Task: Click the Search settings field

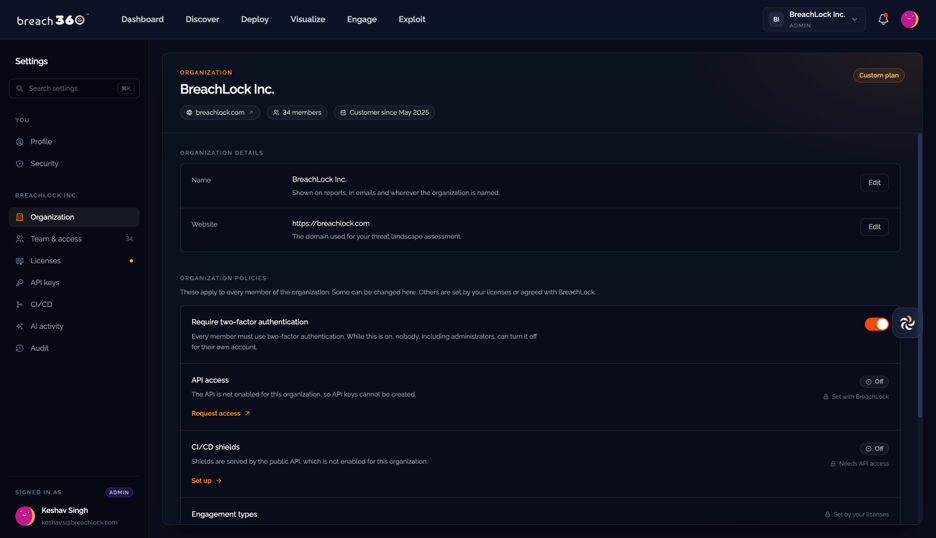Action: (x=74, y=88)
